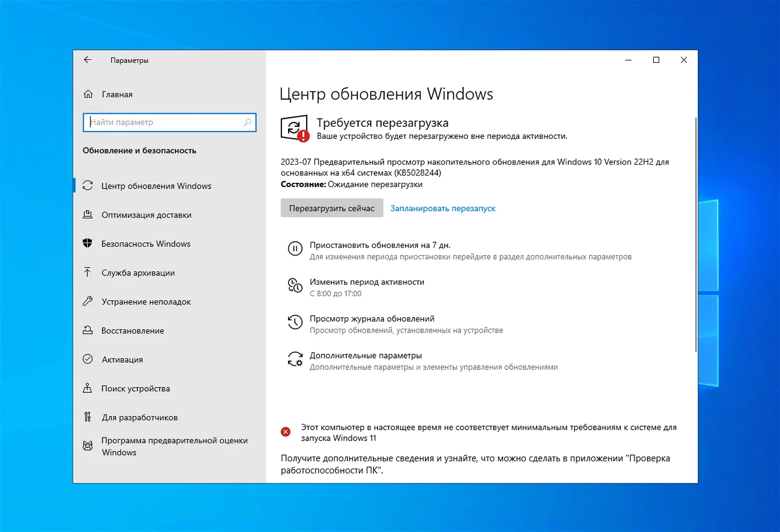This screenshot has height=532, width=780.
Task: Click the history icon for Просмотр журнала обновлений
Action: tap(295, 322)
